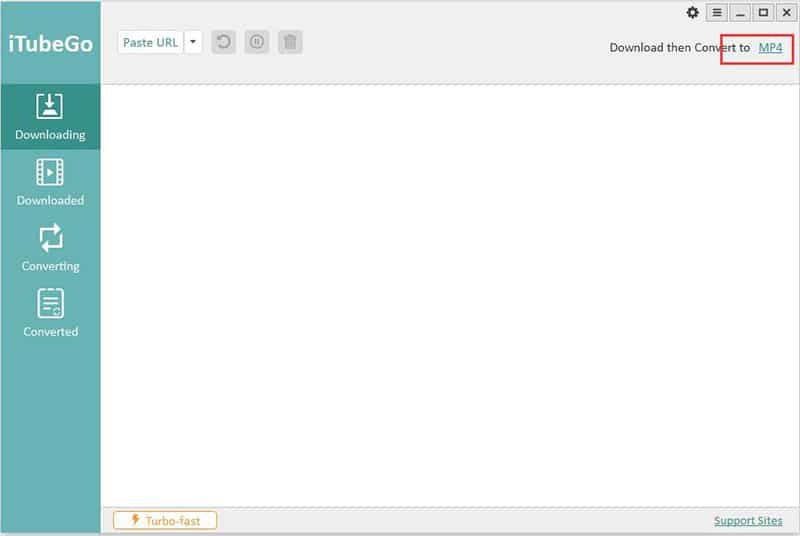Close the iTubeGo window

point(787,12)
